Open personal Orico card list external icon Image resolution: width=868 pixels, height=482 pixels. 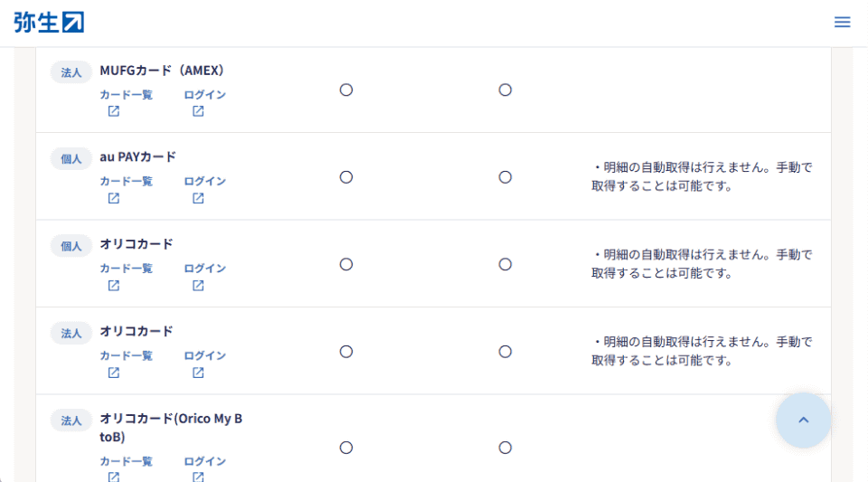pos(114,286)
